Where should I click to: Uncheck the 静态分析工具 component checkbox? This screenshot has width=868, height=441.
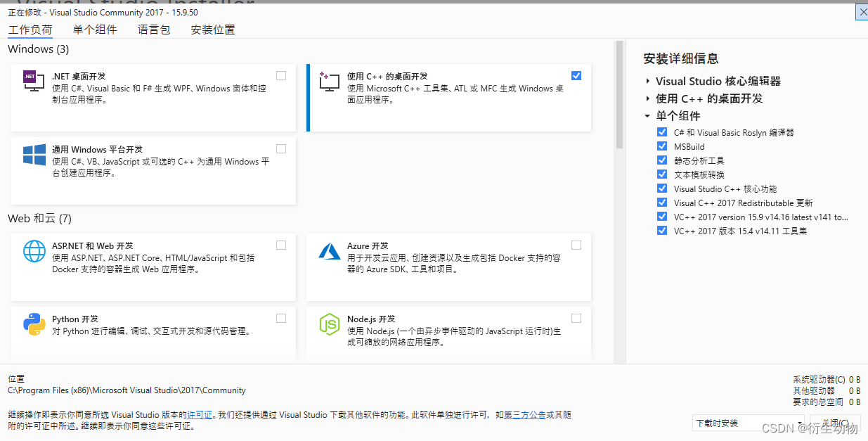(661, 160)
